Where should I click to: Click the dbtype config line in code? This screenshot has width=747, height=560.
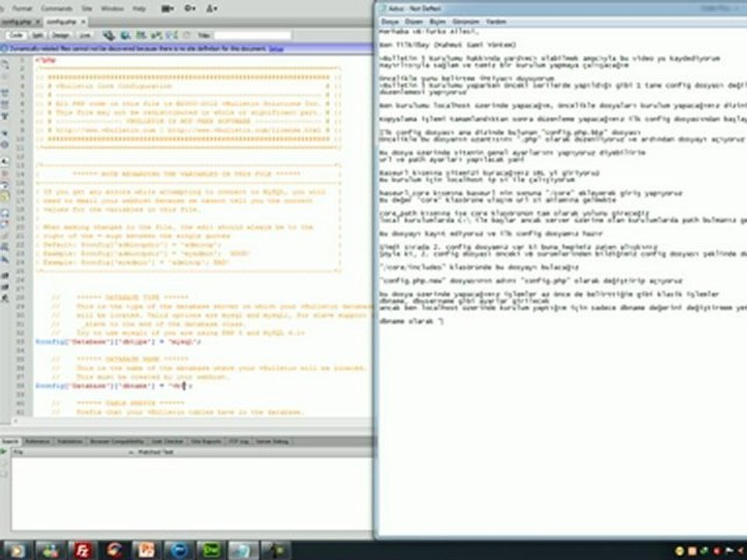click(x=118, y=342)
